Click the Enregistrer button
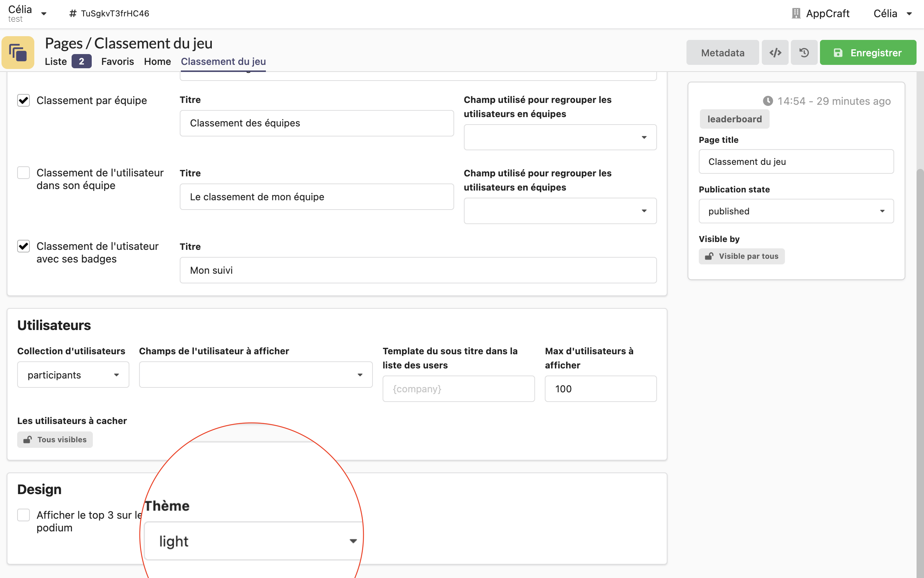 [869, 52]
